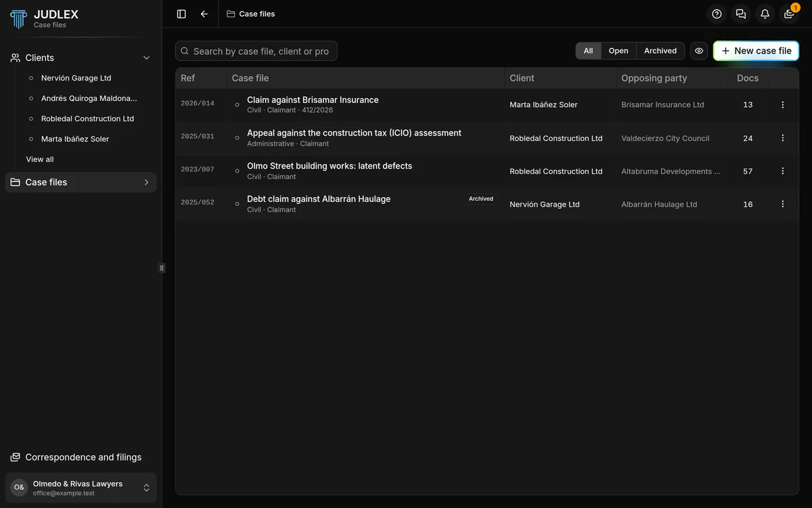Screen dimensions: 812x508
Task: Click the O& account avatar
Action: [x=19, y=488]
